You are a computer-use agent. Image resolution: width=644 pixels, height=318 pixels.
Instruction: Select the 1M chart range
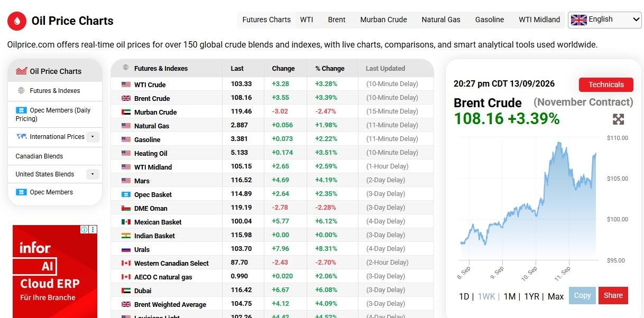point(510,297)
